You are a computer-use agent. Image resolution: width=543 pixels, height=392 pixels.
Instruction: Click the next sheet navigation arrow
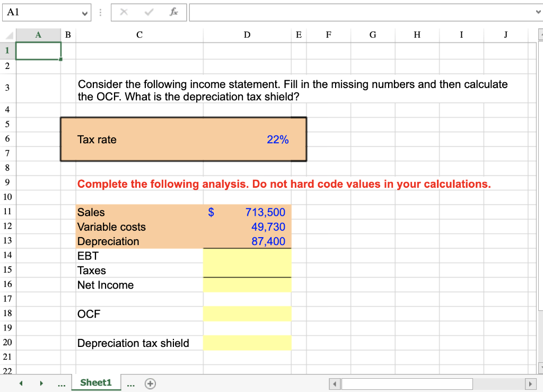coord(41,384)
